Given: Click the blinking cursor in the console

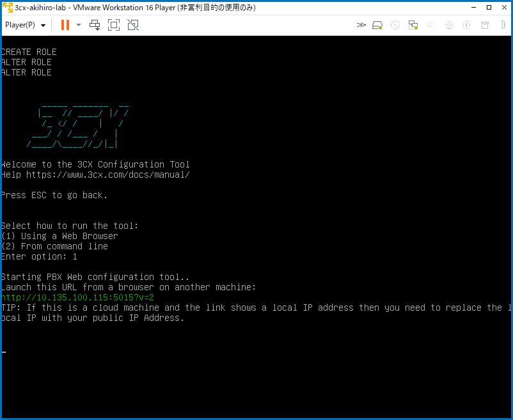Looking at the screenshot, I should [x=4, y=352].
